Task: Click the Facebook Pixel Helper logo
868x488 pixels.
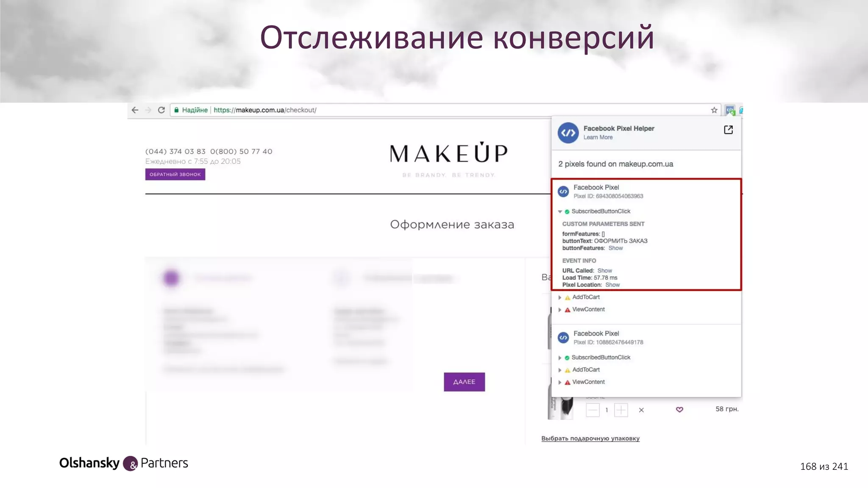Action: tap(568, 133)
